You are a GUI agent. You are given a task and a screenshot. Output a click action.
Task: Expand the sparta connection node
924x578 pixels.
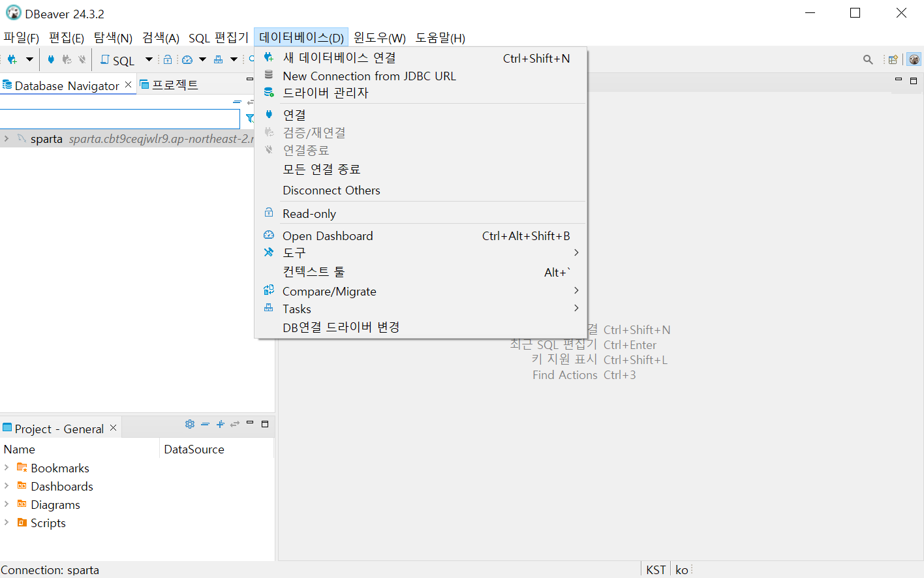click(x=7, y=138)
